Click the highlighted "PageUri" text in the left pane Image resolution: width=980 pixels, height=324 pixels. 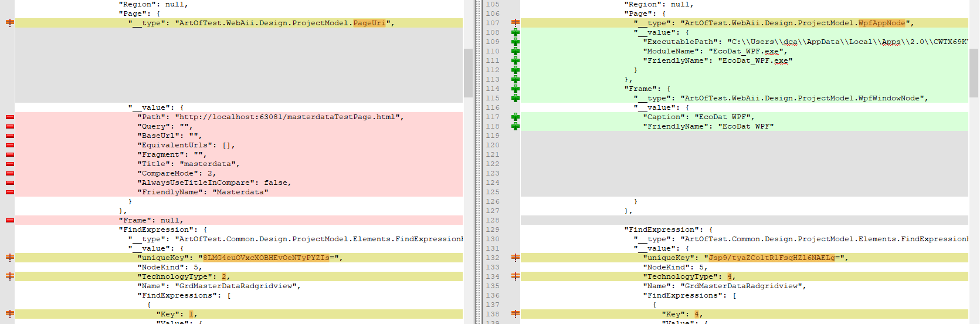[369, 23]
